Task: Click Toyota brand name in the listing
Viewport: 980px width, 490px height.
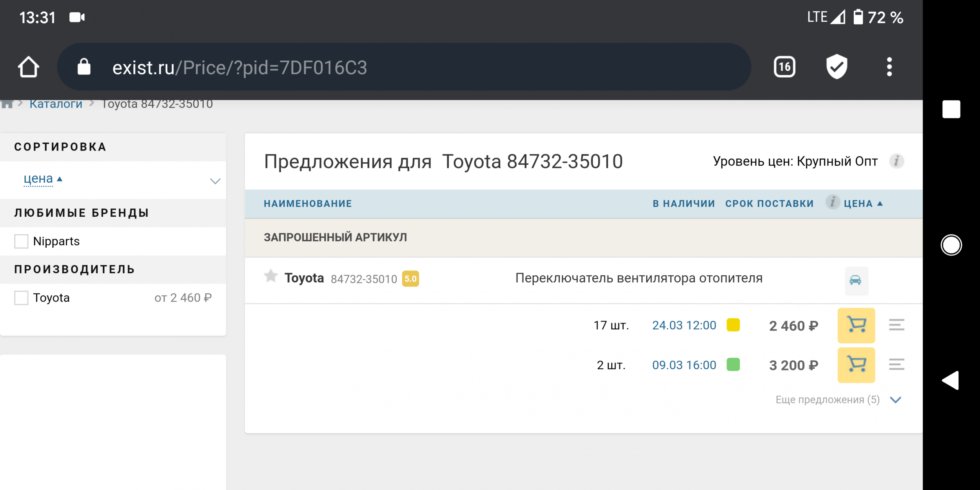Action: click(304, 278)
